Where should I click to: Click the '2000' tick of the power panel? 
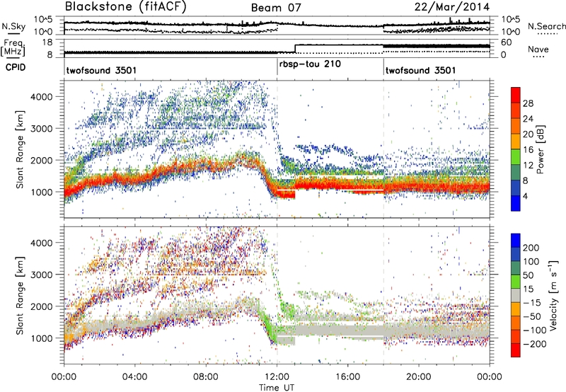41,160
